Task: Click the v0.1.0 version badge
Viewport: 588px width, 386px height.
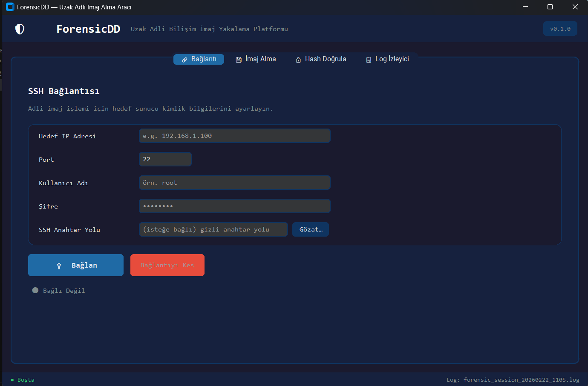Action: 560,29
